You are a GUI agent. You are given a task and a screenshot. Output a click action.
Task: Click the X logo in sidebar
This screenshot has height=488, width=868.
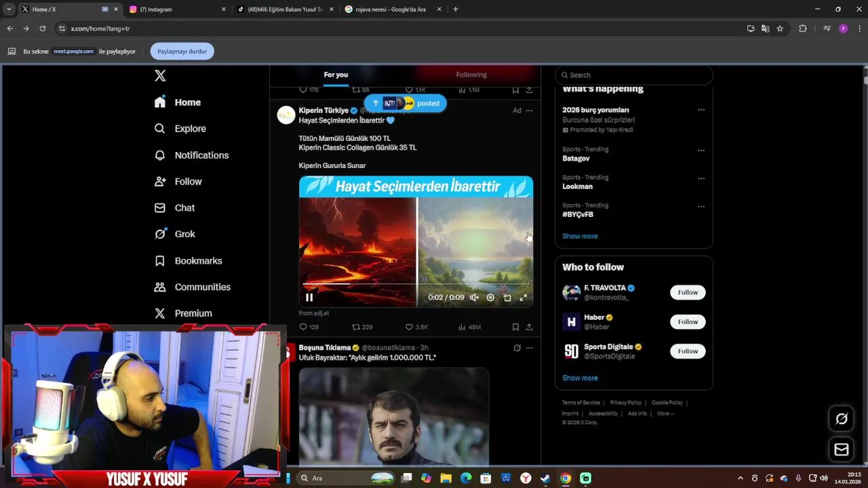click(x=160, y=76)
